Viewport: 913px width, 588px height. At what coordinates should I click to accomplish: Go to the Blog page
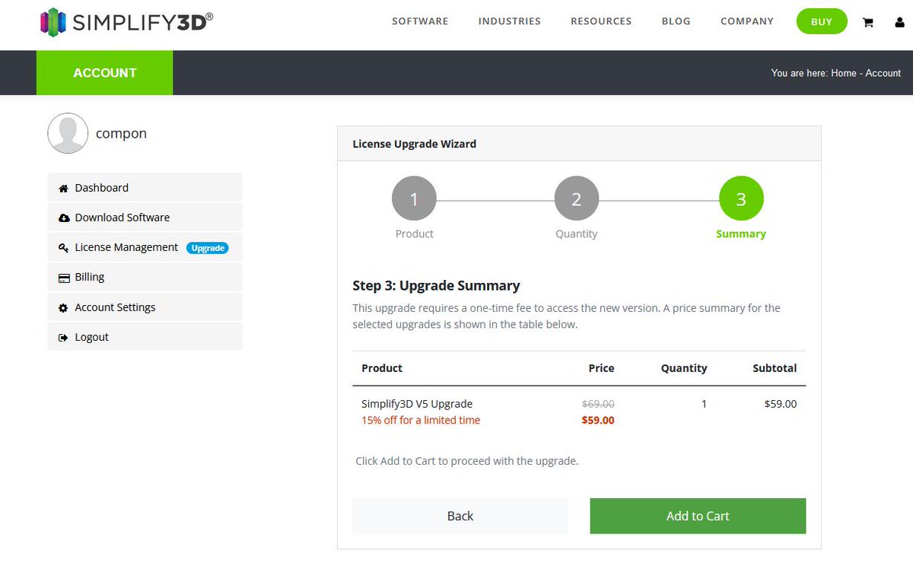[676, 21]
